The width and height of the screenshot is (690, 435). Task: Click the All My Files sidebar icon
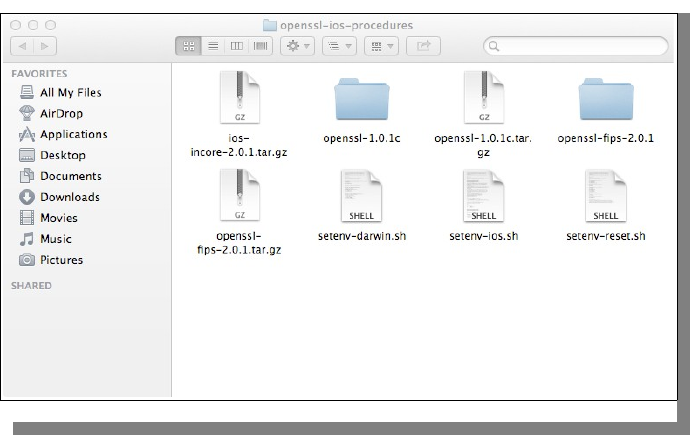point(27,92)
